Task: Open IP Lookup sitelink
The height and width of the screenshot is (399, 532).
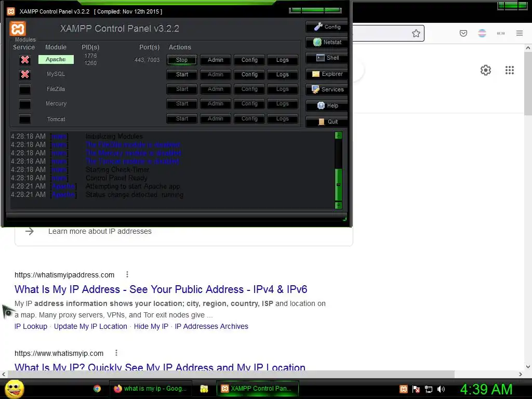Action: pos(31,326)
